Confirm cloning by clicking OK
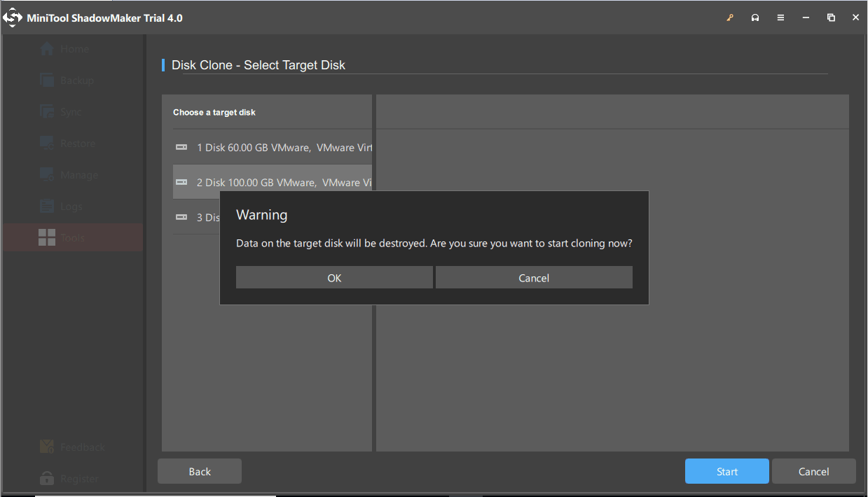The width and height of the screenshot is (868, 497). (x=334, y=277)
